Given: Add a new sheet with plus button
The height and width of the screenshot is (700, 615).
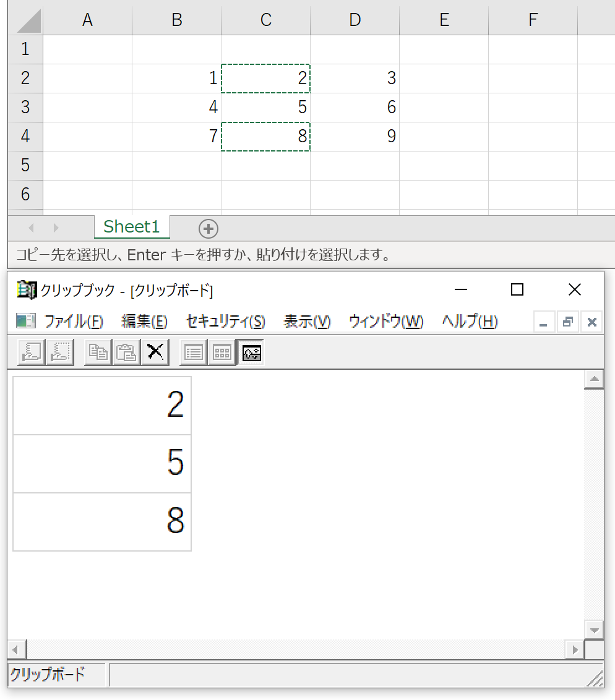Looking at the screenshot, I should point(208,229).
